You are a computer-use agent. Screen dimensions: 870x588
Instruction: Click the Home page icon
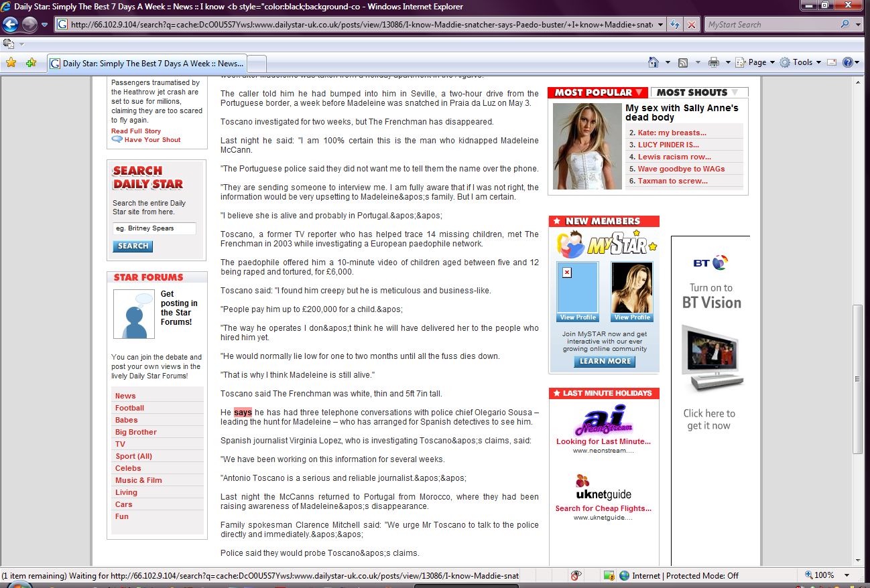pyautogui.click(x=654, y=62)
